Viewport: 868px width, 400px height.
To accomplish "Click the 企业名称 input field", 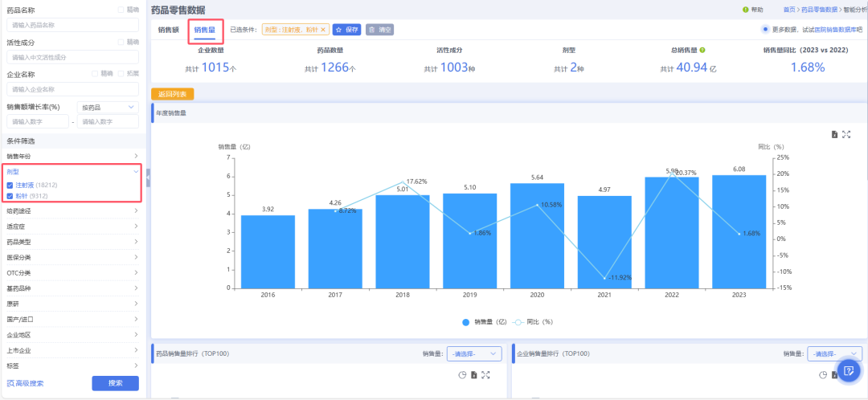I will click(72, 89).
